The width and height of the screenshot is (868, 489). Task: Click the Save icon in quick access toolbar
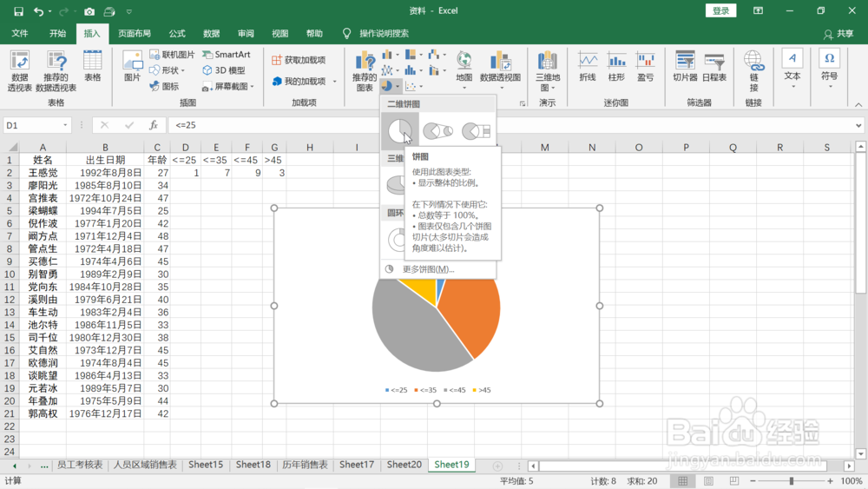[18, 11]
